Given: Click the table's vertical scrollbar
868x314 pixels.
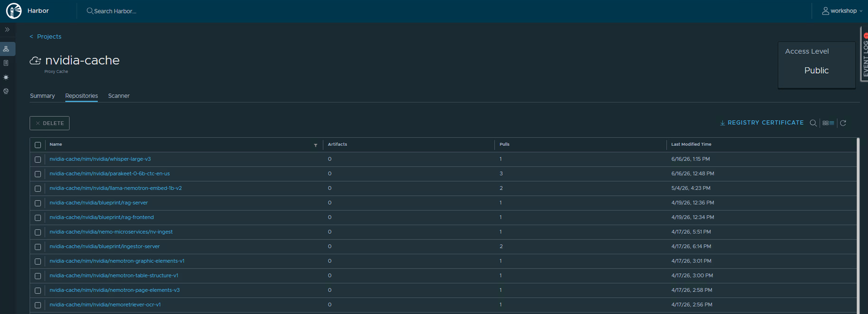Looking at the screenshot, I should tap(858, 225).
